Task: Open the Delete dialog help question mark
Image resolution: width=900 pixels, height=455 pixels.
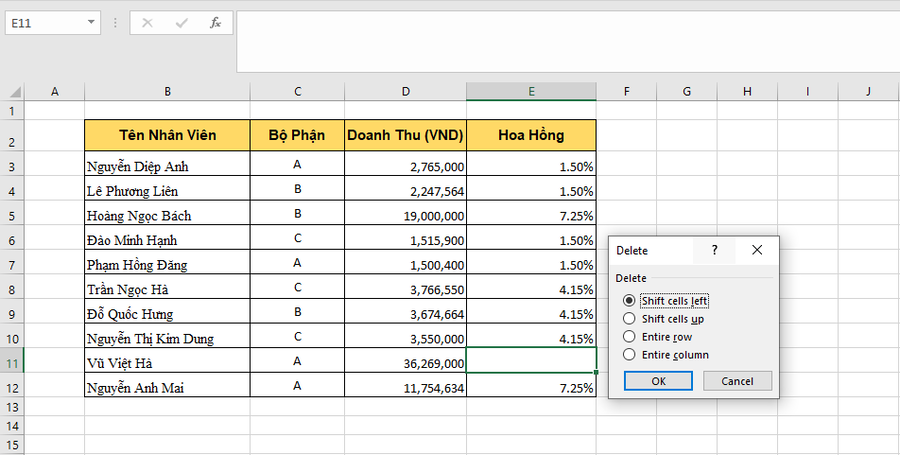Action: tap(714, 250)
